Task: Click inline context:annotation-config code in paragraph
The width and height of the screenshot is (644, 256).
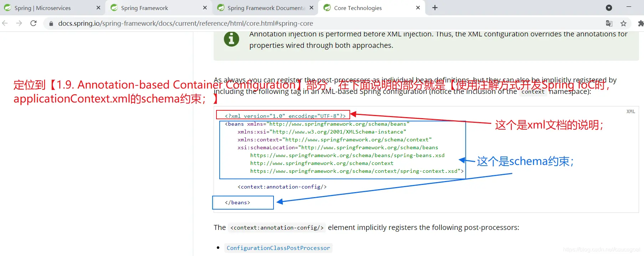Action: (x=277, y=228)
